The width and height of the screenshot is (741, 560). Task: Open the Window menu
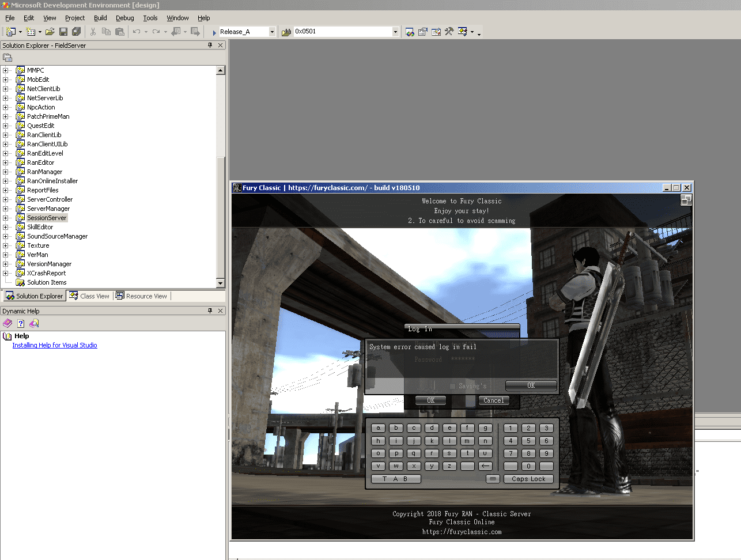[x=177, y=18]
